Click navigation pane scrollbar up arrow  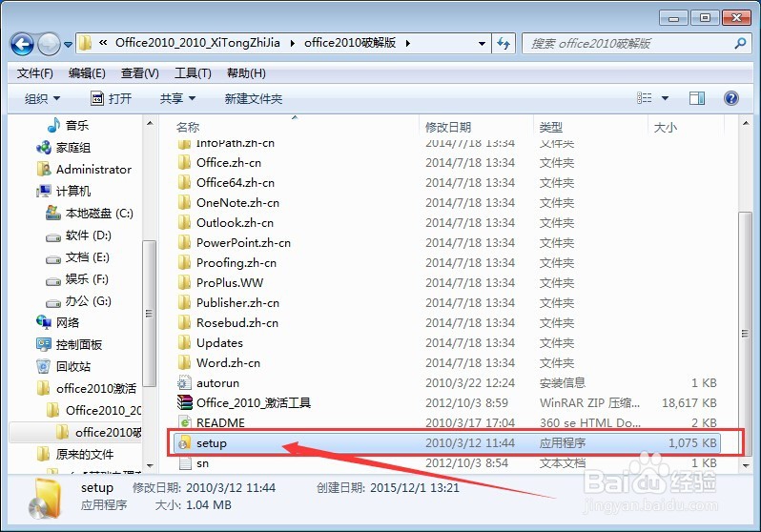(150, 123)
